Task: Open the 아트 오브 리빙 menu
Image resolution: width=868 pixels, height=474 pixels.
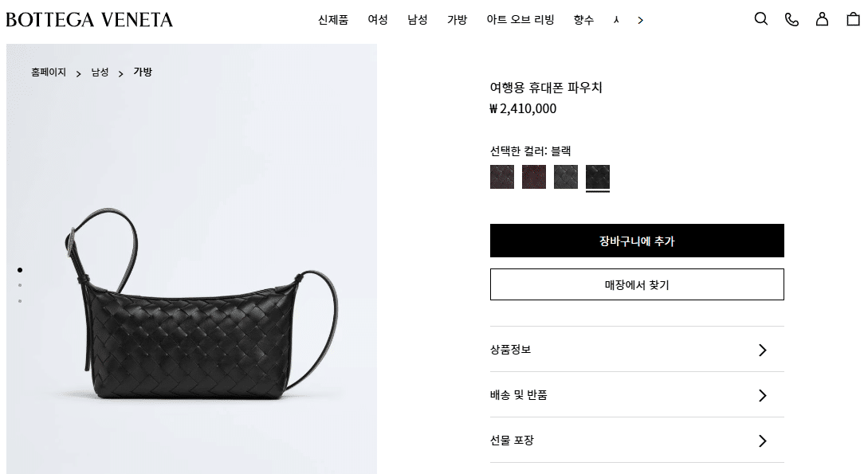Action: coord(520,20)
